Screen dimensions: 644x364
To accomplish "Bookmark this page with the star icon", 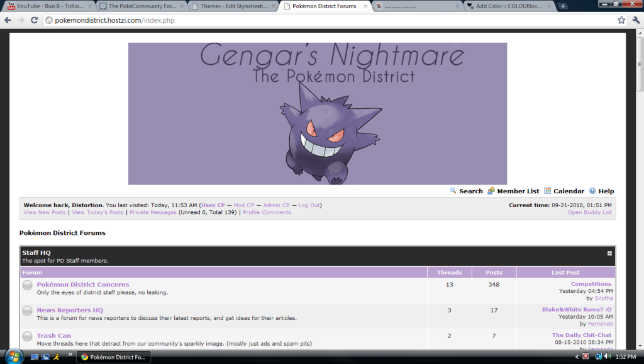I will click(621, 20).
